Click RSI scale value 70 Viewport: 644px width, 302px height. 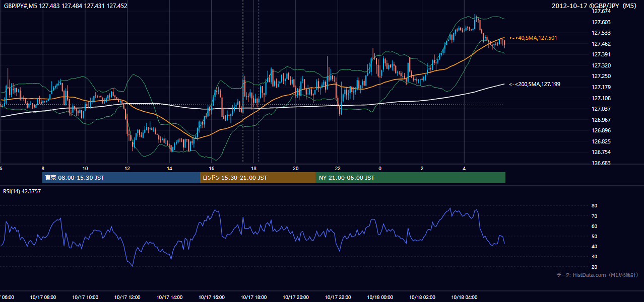pyautogui.click(x=595, y=216)
